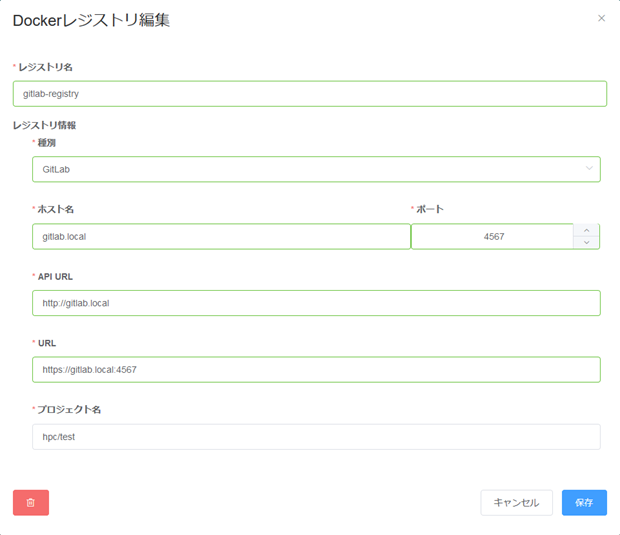The width and height of the screenshot is (620, 535).
Task: Increase the ポート value with up arrow
Action: (586, 230)
